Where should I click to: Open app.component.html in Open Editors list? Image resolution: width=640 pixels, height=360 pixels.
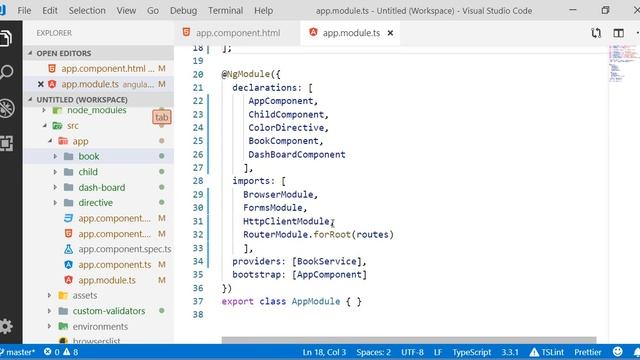[99, 69]
